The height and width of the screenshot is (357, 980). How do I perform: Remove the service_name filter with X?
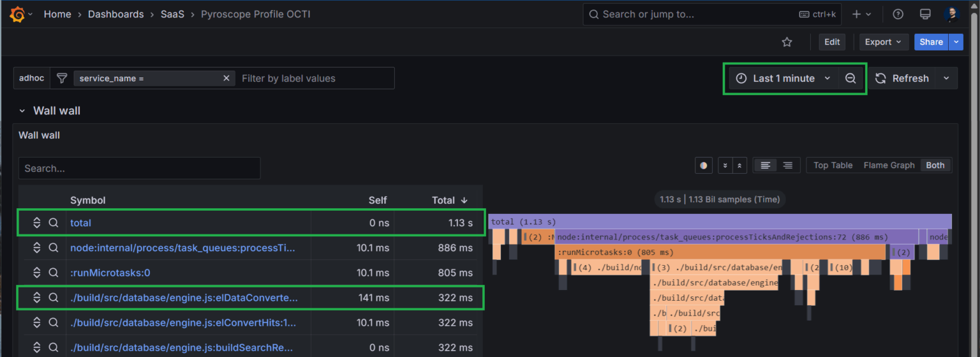click(226, 79)
